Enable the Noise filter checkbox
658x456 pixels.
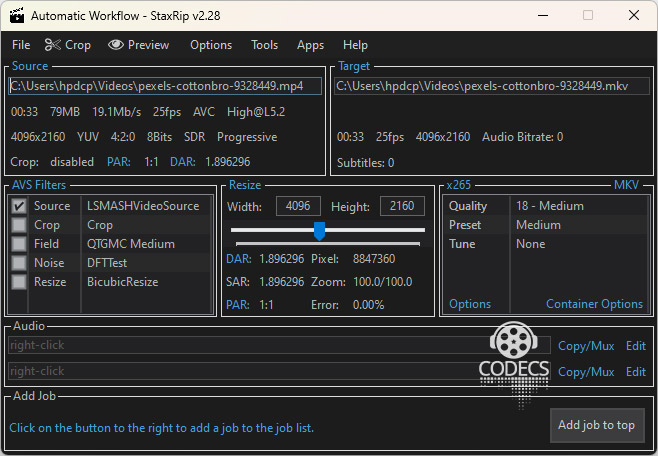click(18, 263)
